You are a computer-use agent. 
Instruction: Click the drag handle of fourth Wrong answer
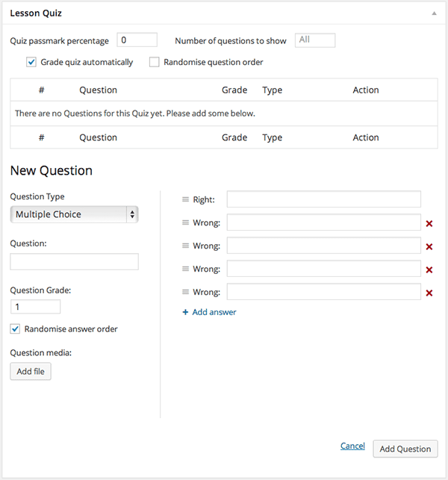(x=186, y=292)
